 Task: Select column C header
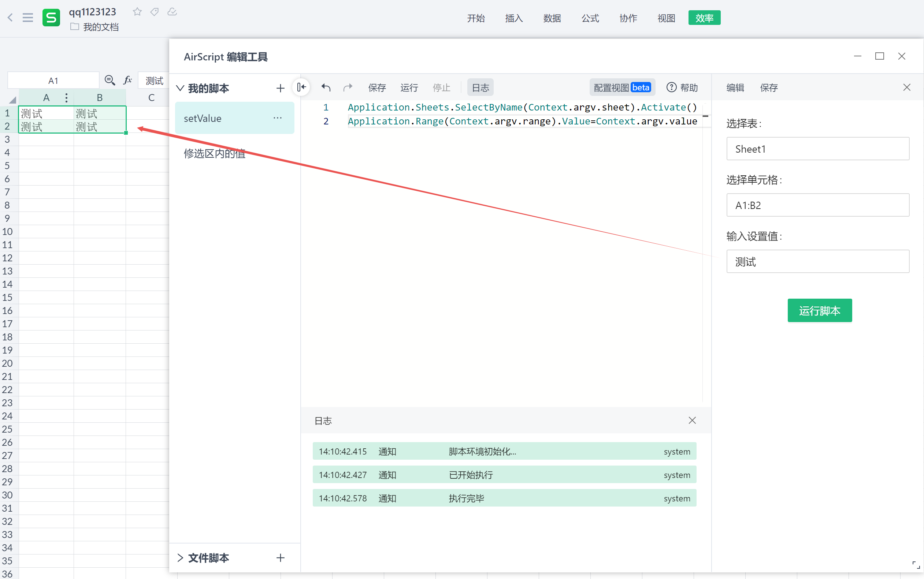[x=151, y=98]
